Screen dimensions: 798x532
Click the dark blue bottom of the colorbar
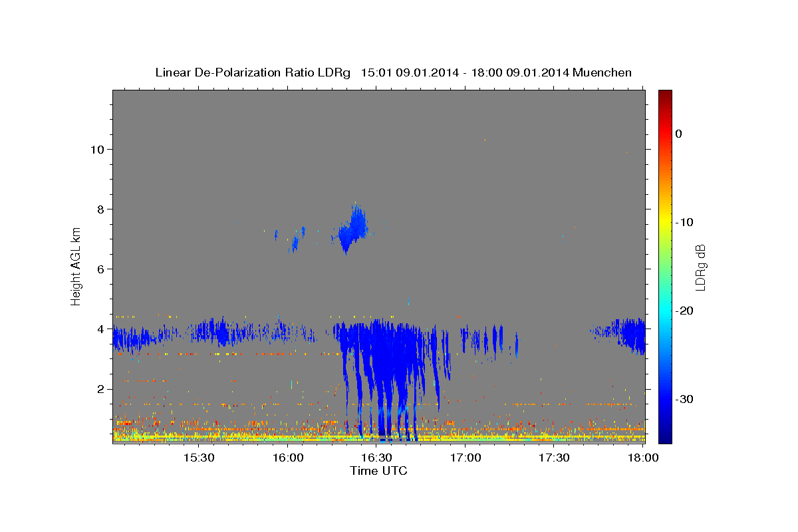(x=665, y=438)
